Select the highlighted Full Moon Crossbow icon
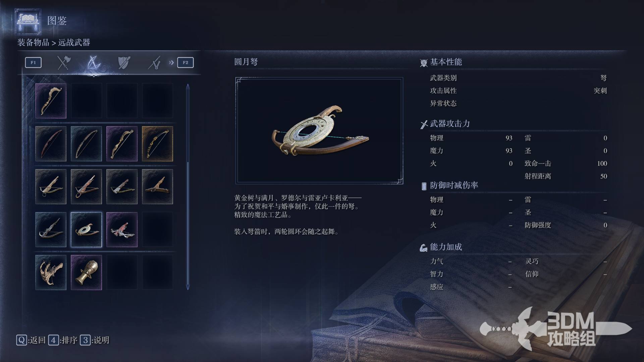This screenshot has width=644, height=362. pyautogui.click(x=87, y=230)
